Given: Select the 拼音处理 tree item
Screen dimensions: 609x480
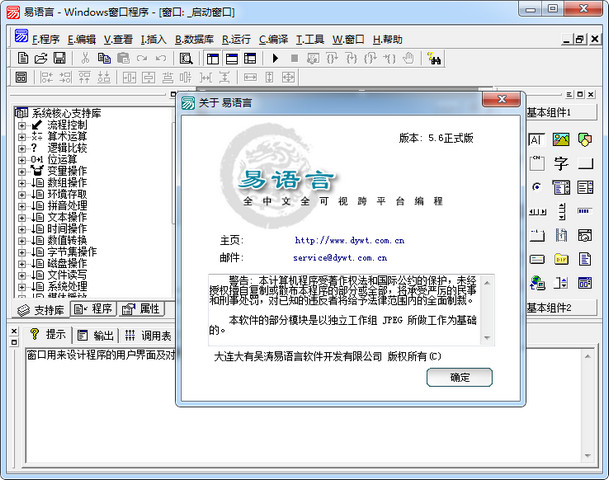Looking at the screenshot, I should tap(67, 206).
